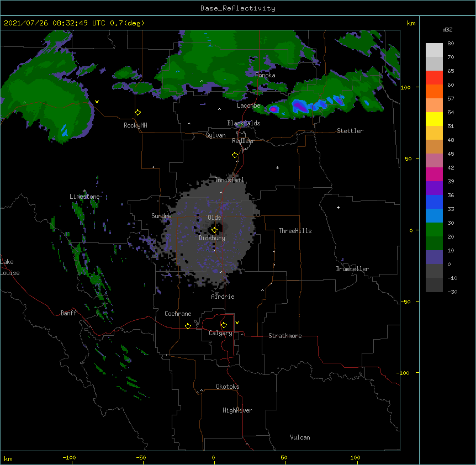476x465 pixels.
Task: Click the Limestone label
Action: click(84, 197)
